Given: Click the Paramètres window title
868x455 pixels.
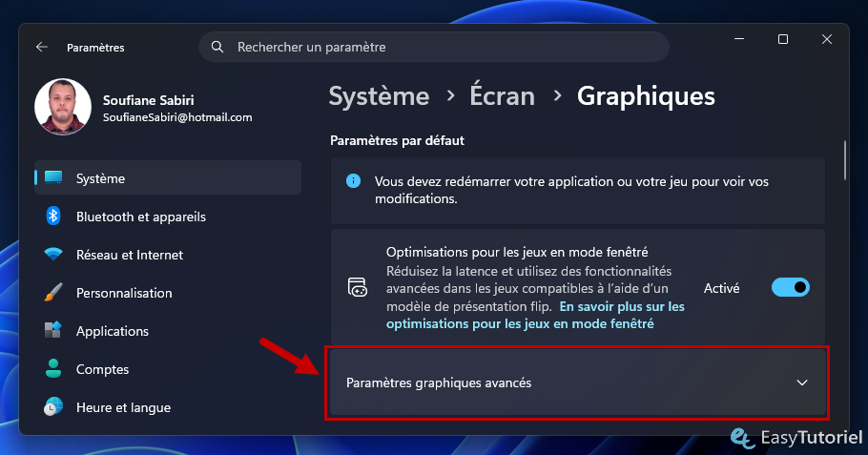Looking at the screenshot, I should click(95, 48).
